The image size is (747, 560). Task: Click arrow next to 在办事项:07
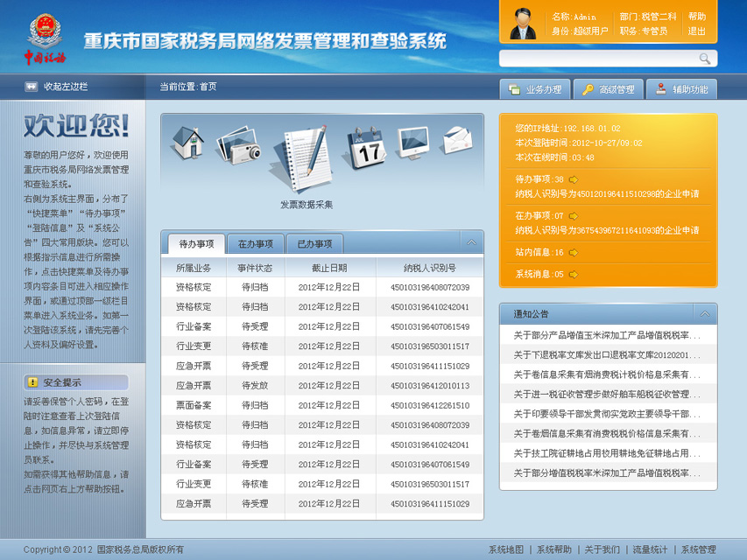573,216
